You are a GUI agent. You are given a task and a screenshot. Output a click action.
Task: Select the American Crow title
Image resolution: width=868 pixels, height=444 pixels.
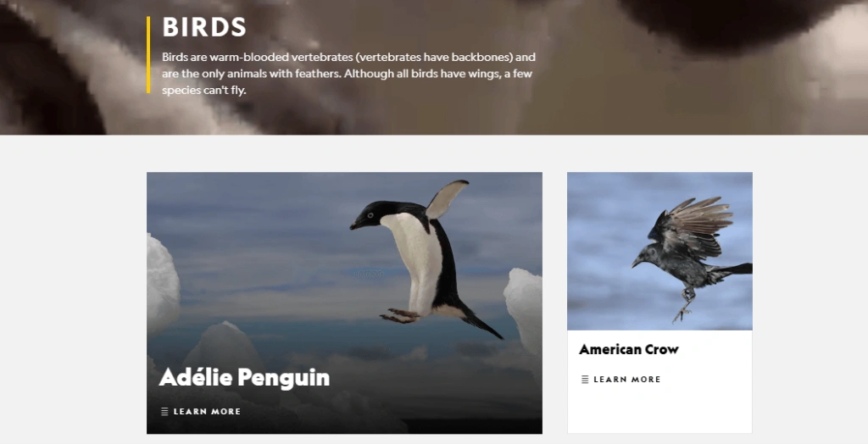629,349
